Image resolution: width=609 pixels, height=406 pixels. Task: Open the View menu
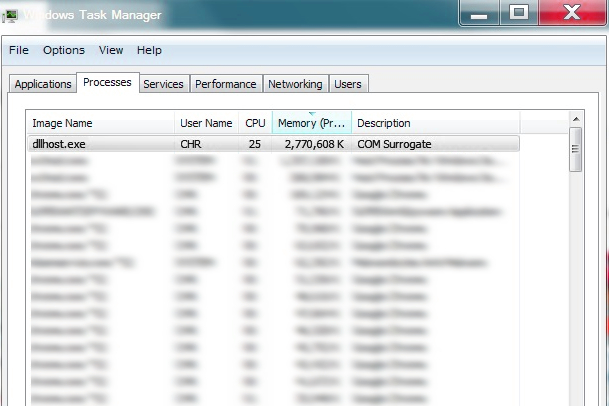tap(111, 50)
